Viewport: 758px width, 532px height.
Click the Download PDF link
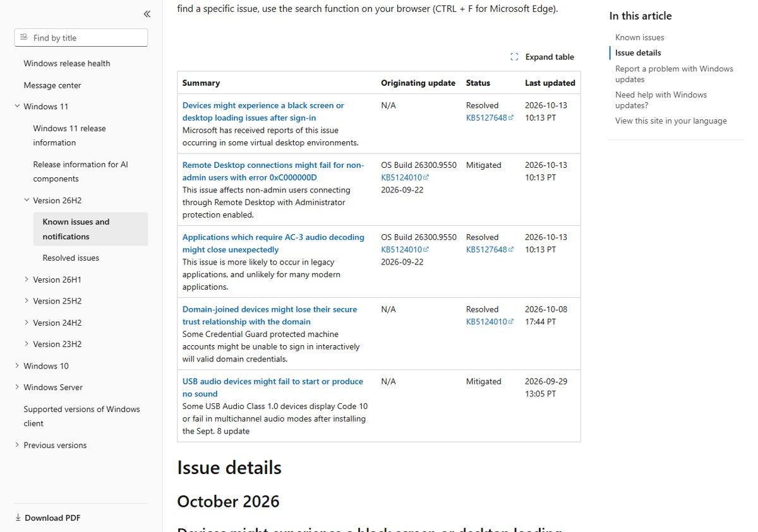[x=52, y=518]
